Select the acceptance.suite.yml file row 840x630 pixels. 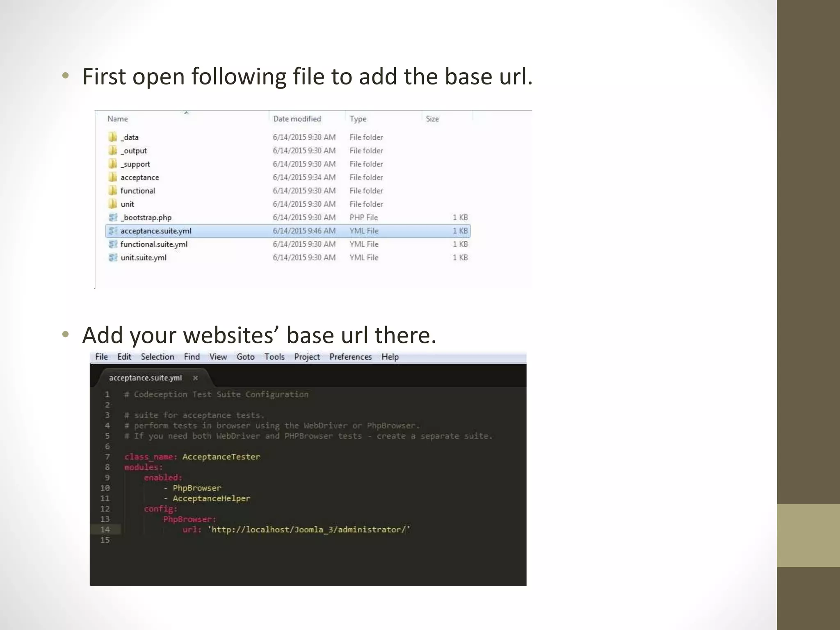[x=156, y=231]
